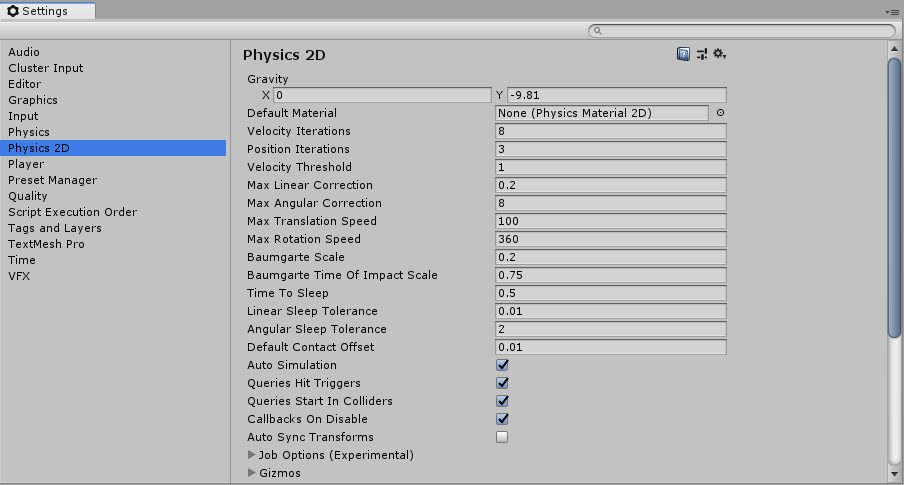Select the Settings tab
The width and height of the screenshot is (904, 485).
tap(48, 11)
